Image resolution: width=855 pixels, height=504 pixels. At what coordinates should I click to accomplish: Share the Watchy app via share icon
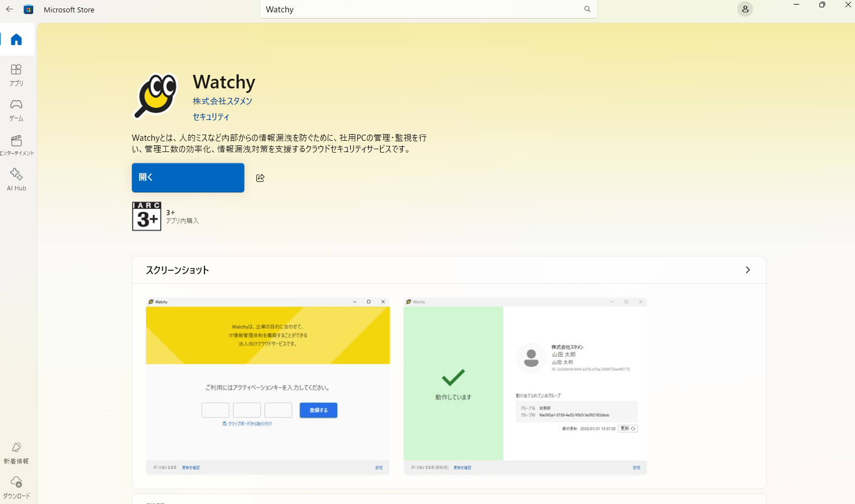260,178
